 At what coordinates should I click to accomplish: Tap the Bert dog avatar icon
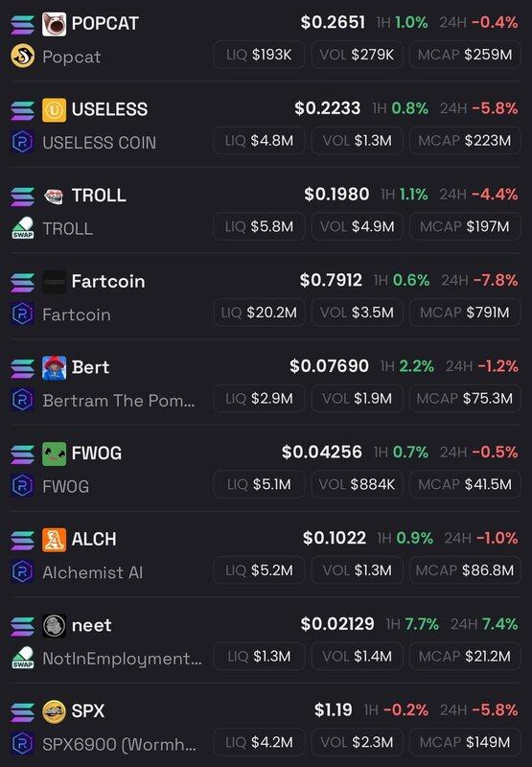tap(54, 368)
